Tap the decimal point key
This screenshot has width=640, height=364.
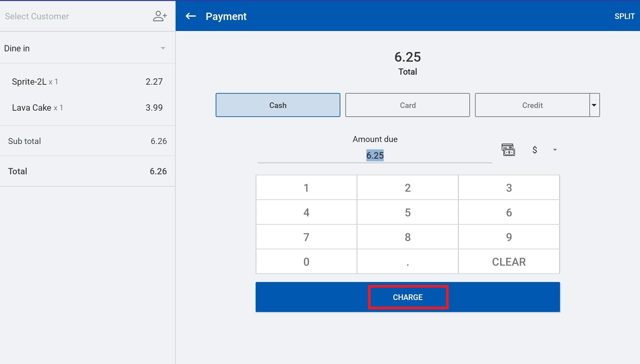click(x=407, y=262)
